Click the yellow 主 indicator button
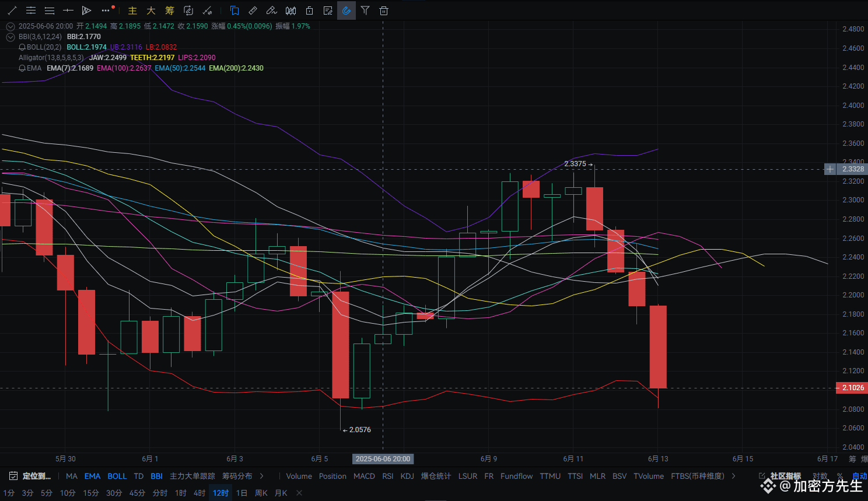Viewport: 868px width, 501px height. pyautogui.click(x=132, y=10)
